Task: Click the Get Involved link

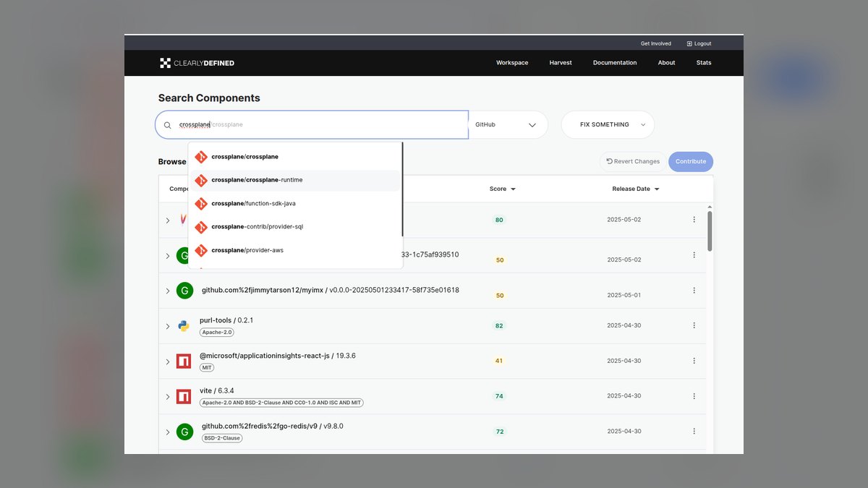Action: point(656,43)
